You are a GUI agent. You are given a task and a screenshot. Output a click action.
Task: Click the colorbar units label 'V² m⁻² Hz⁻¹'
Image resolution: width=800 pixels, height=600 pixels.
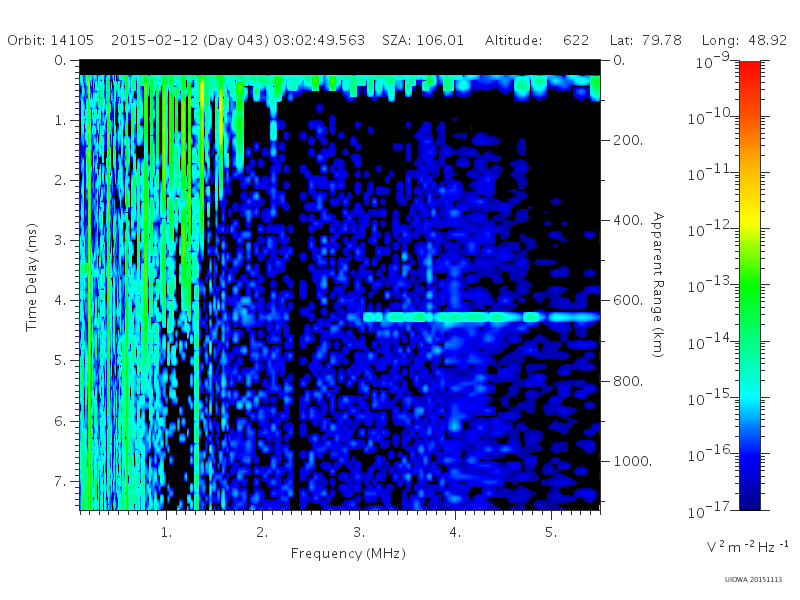[747, 547]
